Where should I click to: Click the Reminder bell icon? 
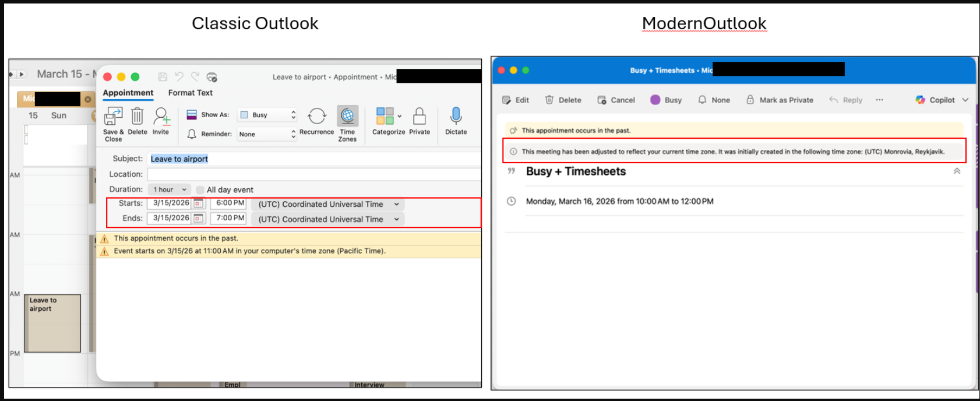[x=192, y=134]
